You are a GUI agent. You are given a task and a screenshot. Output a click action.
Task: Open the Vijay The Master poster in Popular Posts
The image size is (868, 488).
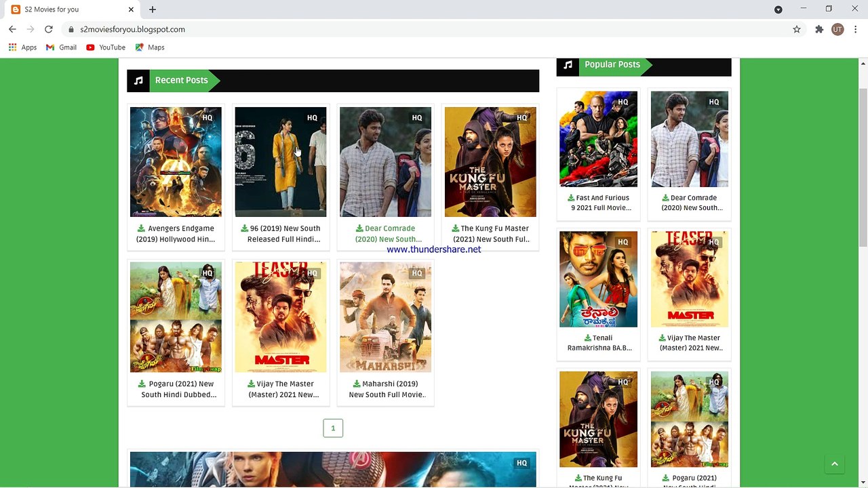[x=690, y=279]
